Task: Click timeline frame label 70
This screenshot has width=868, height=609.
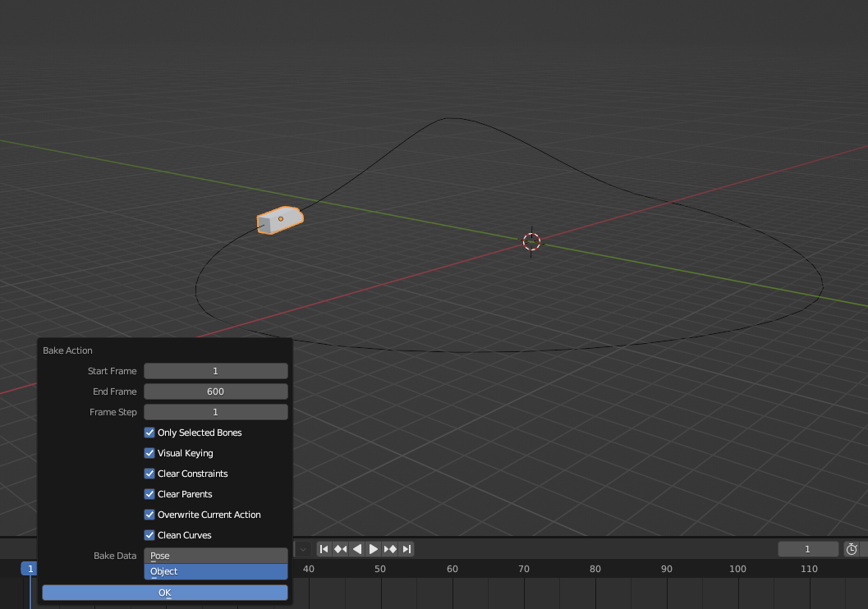Action: [524, 569]
